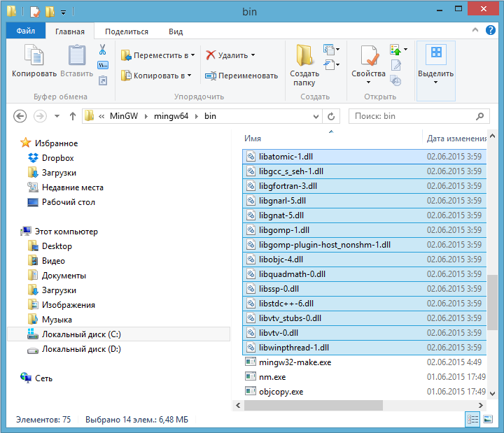Open the Файл menu tab

(26, 31)
